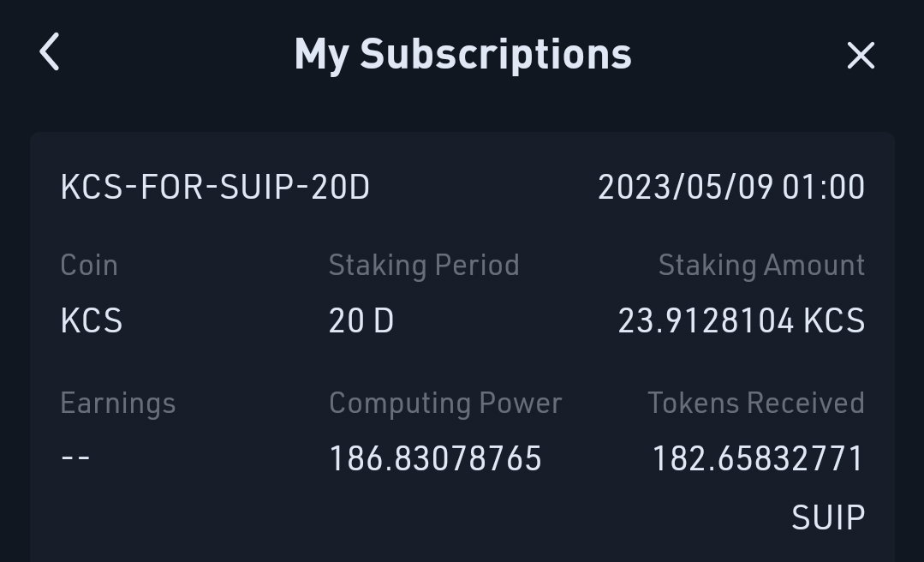Select the 20 D staking period value

pyautogui.click(x=361, y=320)
